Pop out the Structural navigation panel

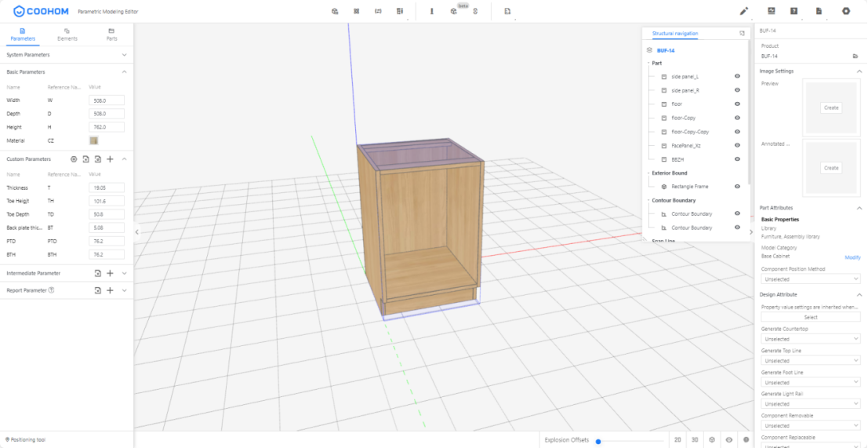[x=742, y=34]
